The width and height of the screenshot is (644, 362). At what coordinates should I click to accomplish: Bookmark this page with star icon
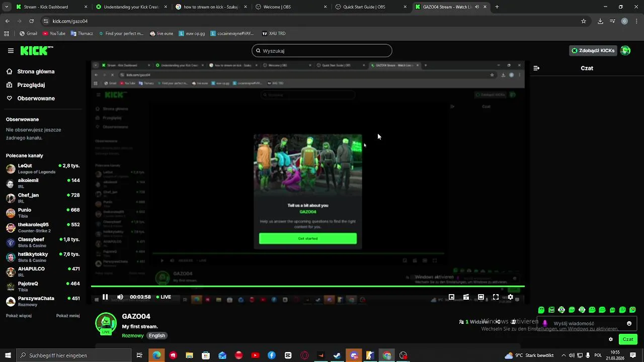[x=584, y=21]
